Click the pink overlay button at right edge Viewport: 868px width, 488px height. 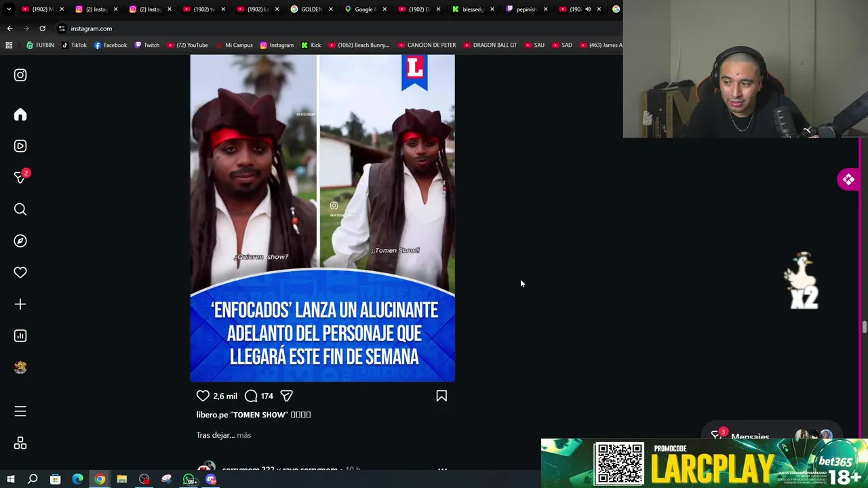click(848, 180)
